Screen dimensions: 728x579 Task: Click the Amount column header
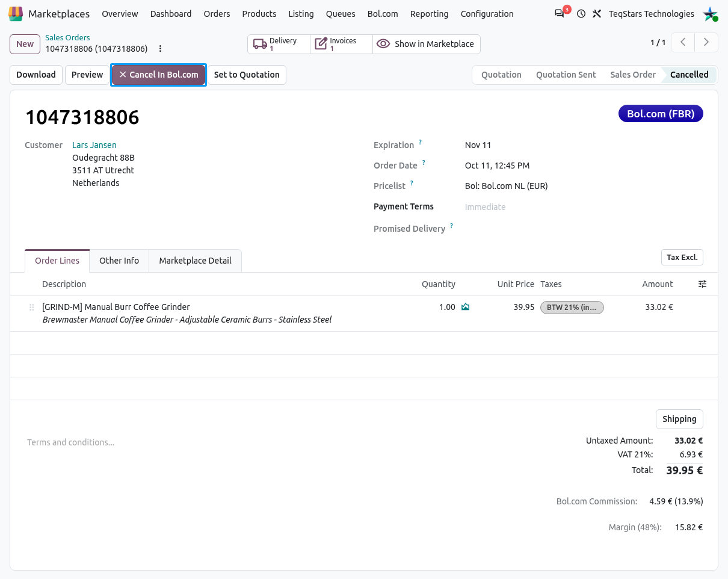point(658,284)
